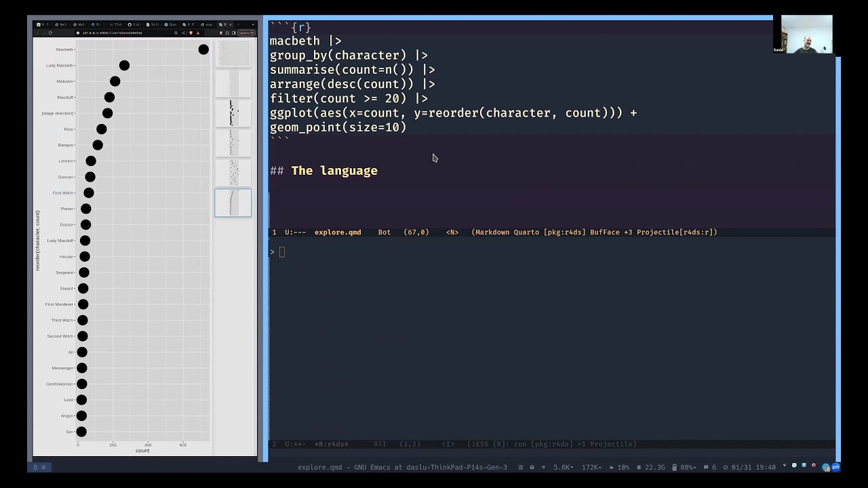Open the grid launcher icon in status bar
Screen dimensions: 868x488
pos(521,467)
